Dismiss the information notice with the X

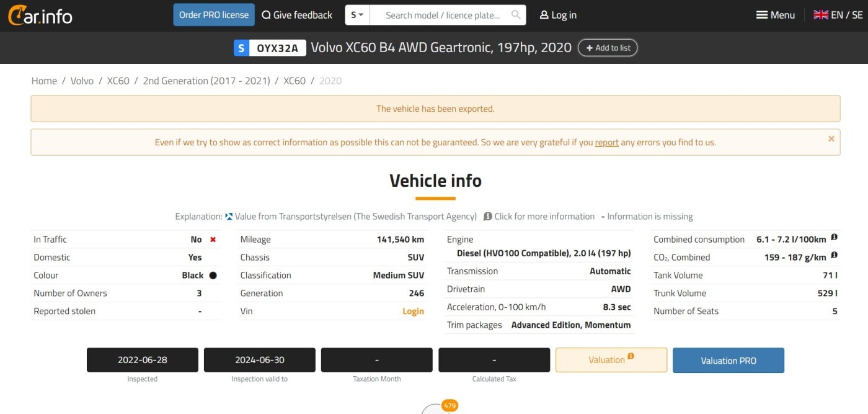point(831,138)
